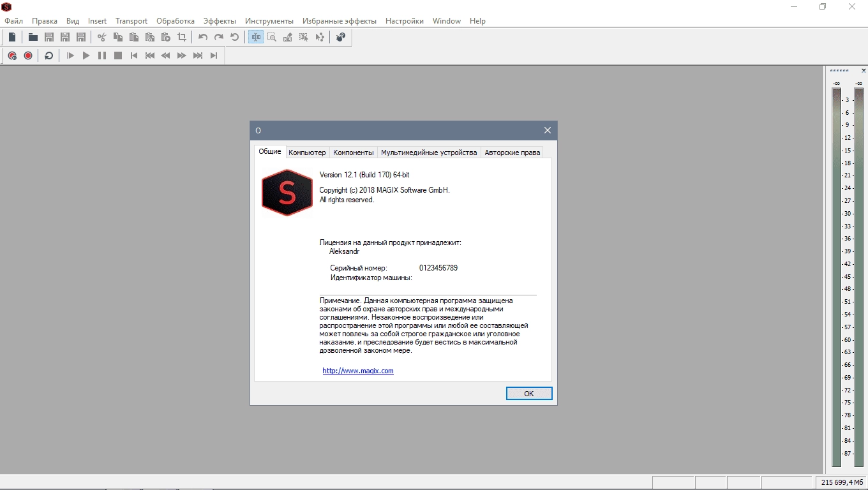Go to Start of the file
The height and width of the screenshot is (490, 868).
click(x=134, y=56)
